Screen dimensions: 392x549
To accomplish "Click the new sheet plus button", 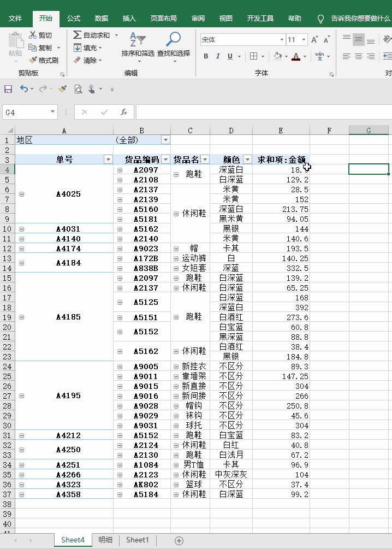I will coord(179,541).
